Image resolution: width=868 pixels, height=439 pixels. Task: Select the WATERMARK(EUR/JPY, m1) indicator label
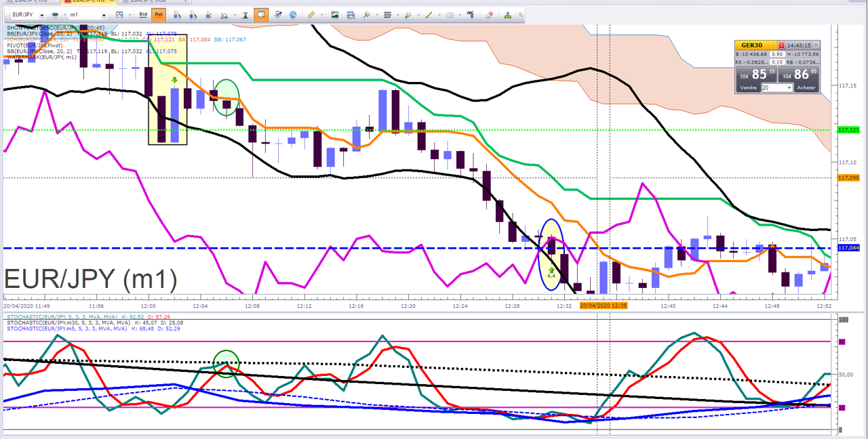pos(42,57)
